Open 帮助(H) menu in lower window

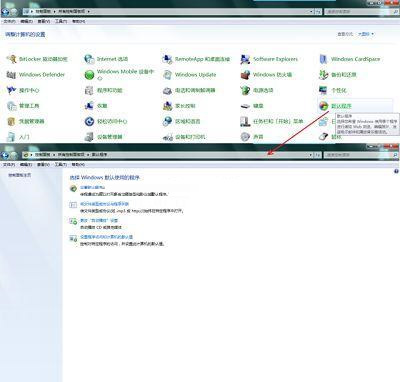(79, 165)
